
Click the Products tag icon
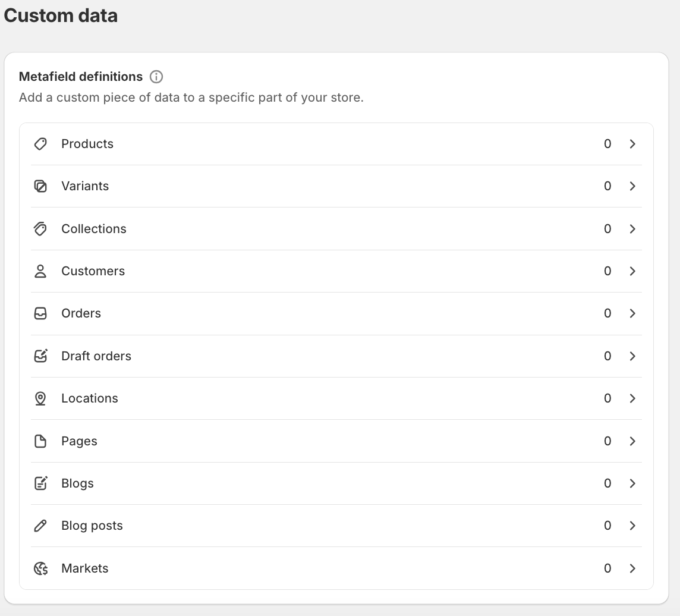click(40, 144)
